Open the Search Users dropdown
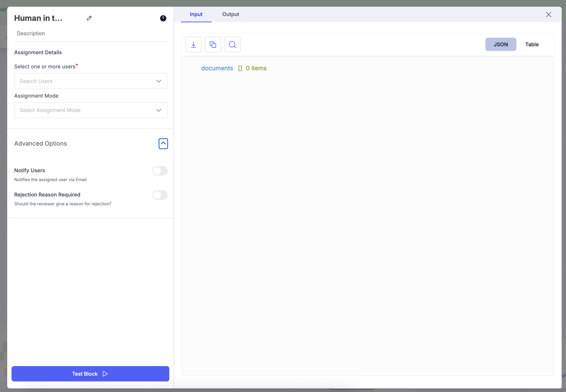Viewport: 566px width, 392px height. coord(91,81)
